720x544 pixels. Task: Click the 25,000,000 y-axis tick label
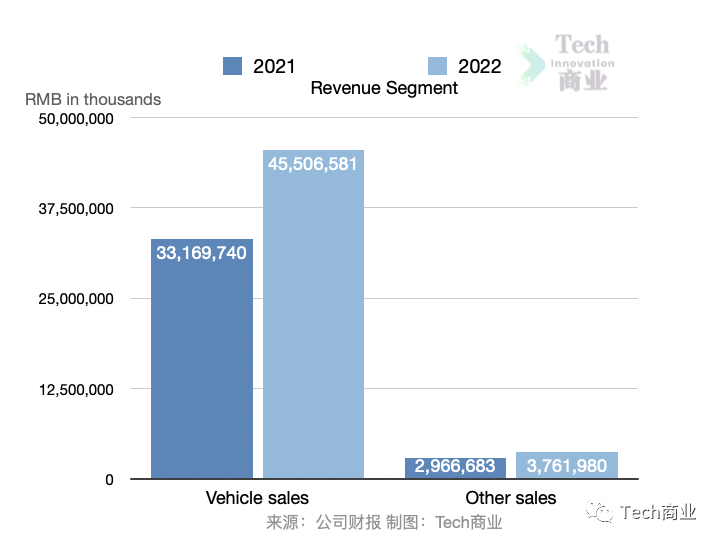click(x=75, y=299)
